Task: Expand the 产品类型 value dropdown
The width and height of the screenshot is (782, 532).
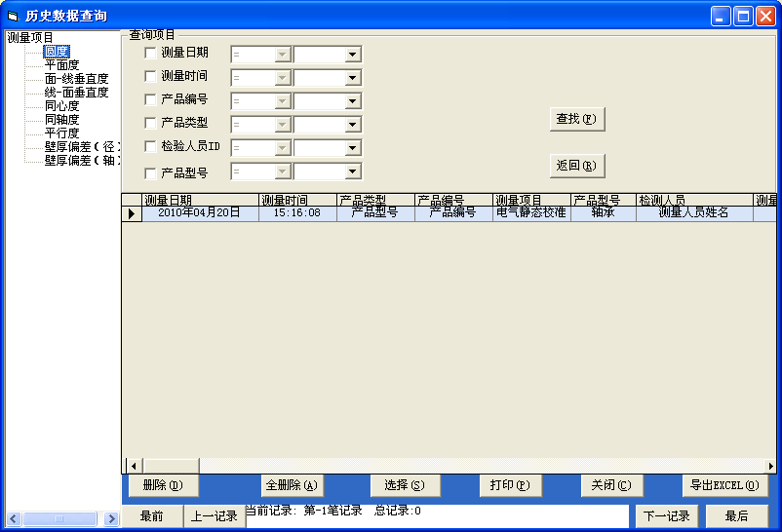Action: [352, 125]
